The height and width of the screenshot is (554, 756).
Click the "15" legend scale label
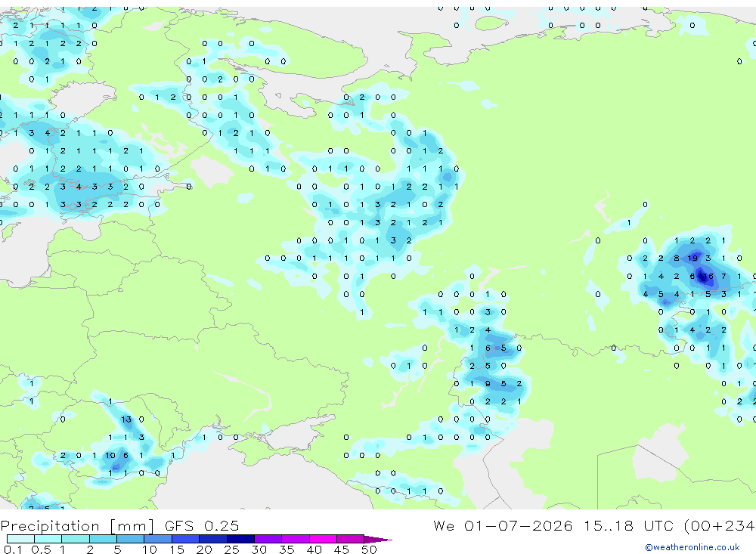(176, 549)
